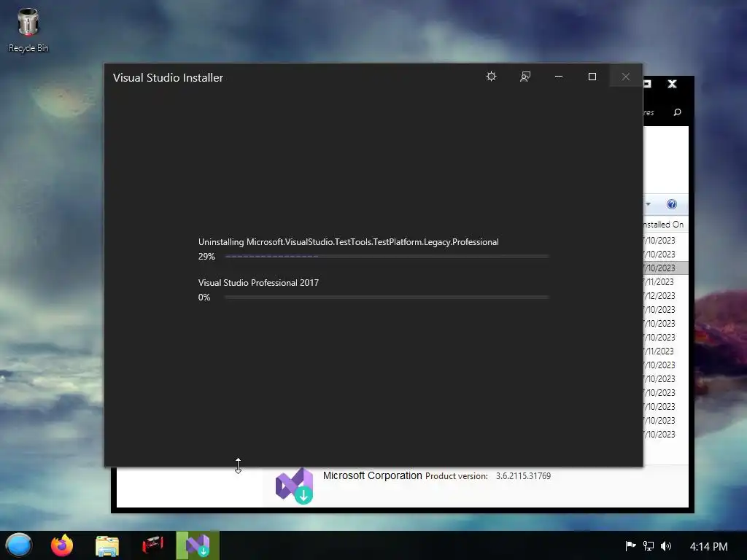The image size is (747, 560).
Task: Close the Visual Studio Installer window
Action: tap(625, 77)
